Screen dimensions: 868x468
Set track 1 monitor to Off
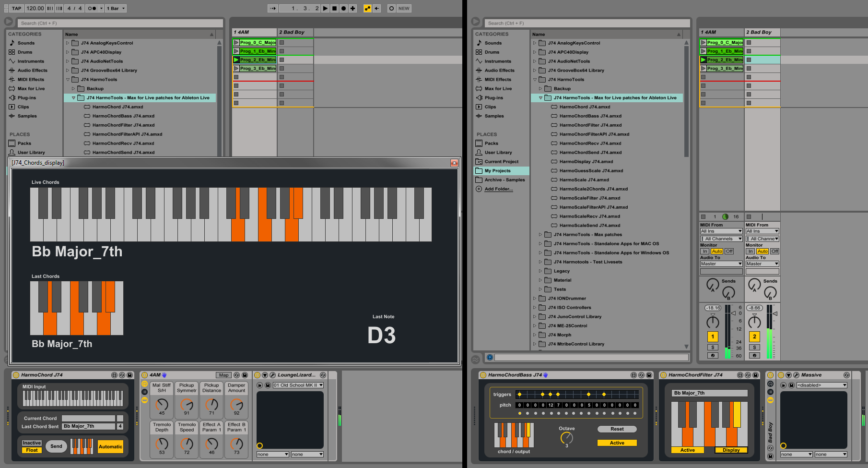click(729, 252)
